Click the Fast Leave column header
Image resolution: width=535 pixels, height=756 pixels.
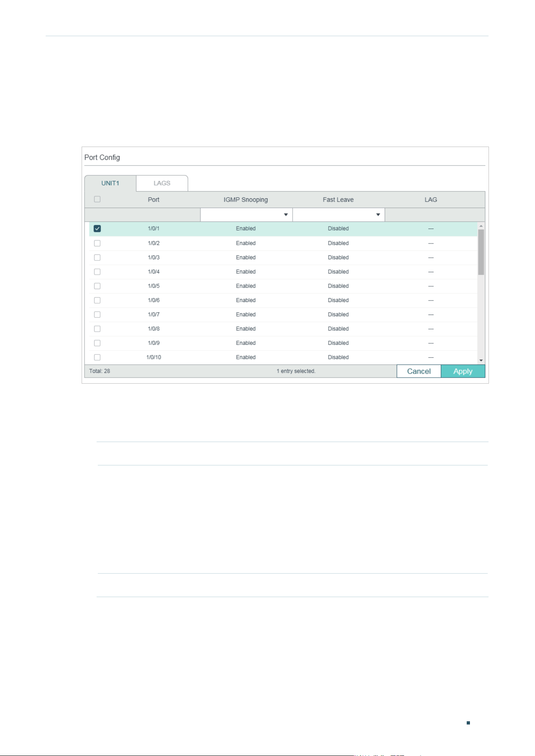click(x=338, y=199)
